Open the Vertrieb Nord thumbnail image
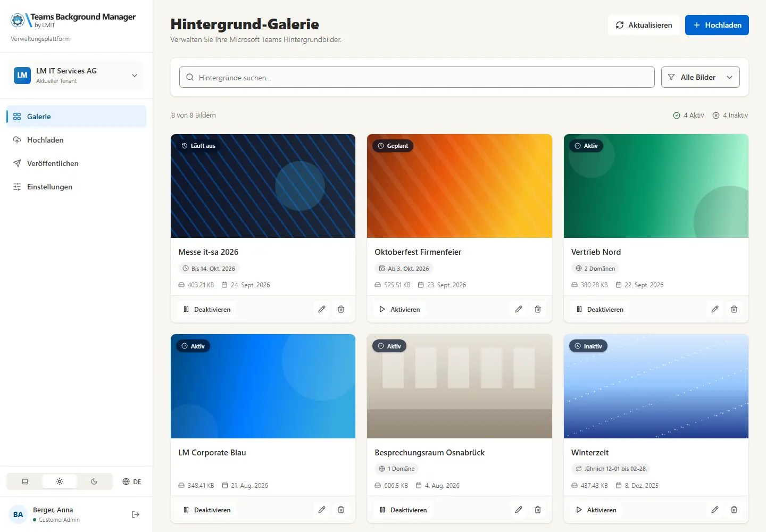The height and width of the screenshot is (532, 766). pyautogui.click(x=656, y=186)
